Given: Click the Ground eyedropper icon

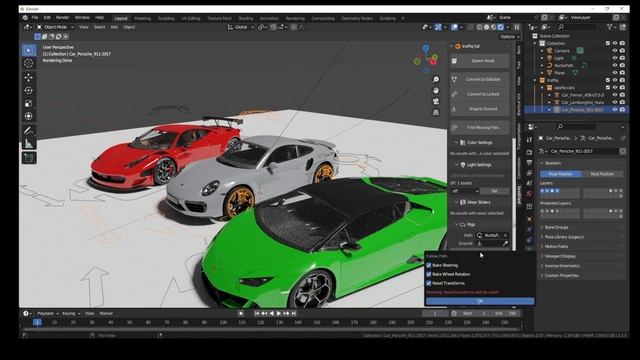Looking at the screenshot, I should (x=505, y=243).
